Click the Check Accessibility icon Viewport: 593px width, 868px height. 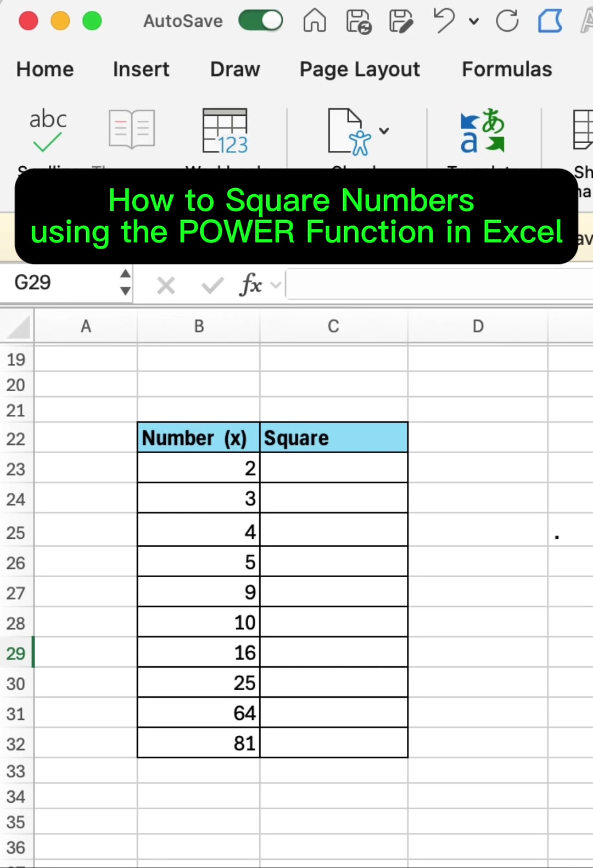tap(349, 132)
